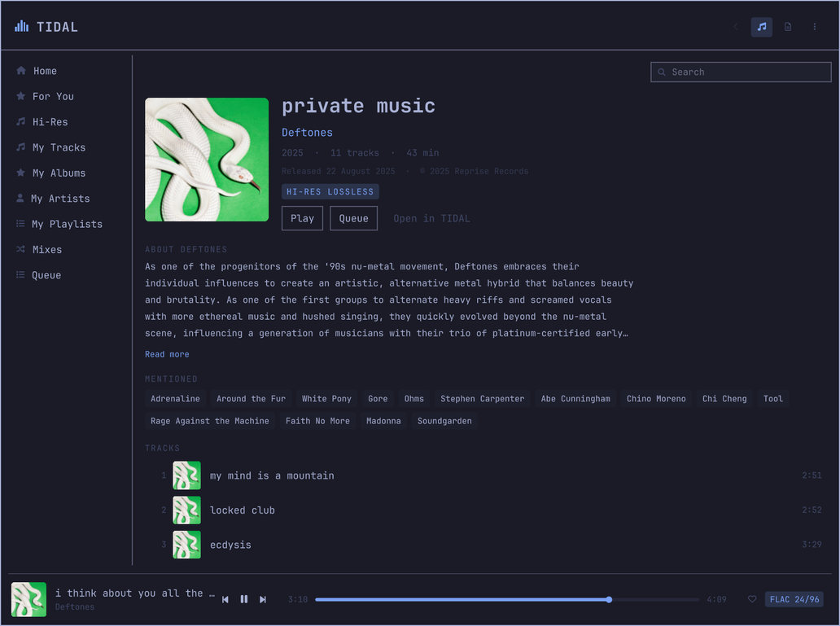
Task: Click the Home house icon
Action: 21,71
